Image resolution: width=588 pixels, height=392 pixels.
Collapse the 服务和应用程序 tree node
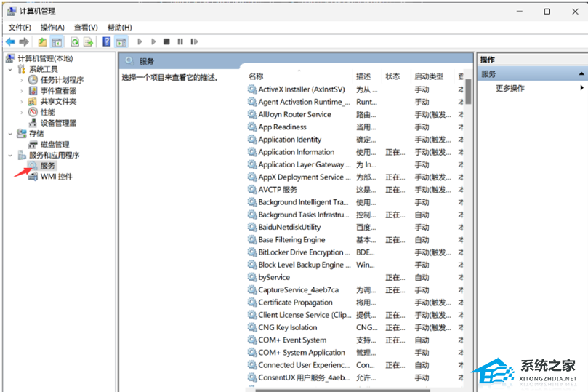tap(10, 155)
